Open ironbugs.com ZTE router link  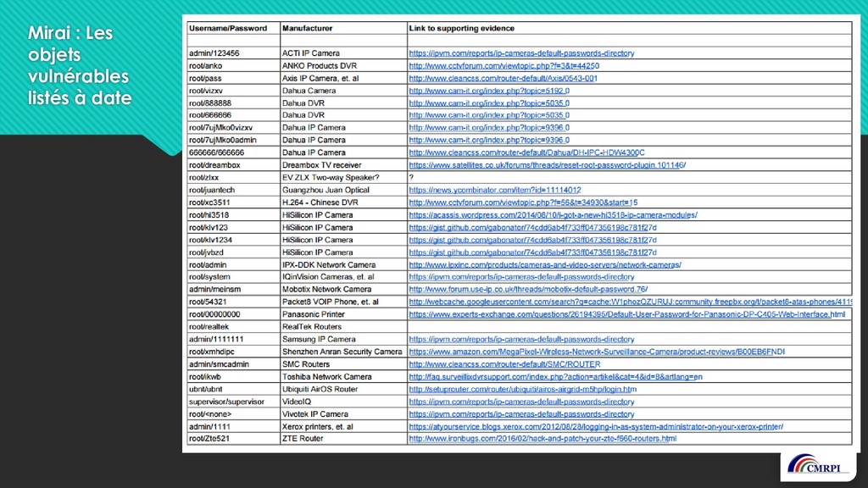point(542,438)
